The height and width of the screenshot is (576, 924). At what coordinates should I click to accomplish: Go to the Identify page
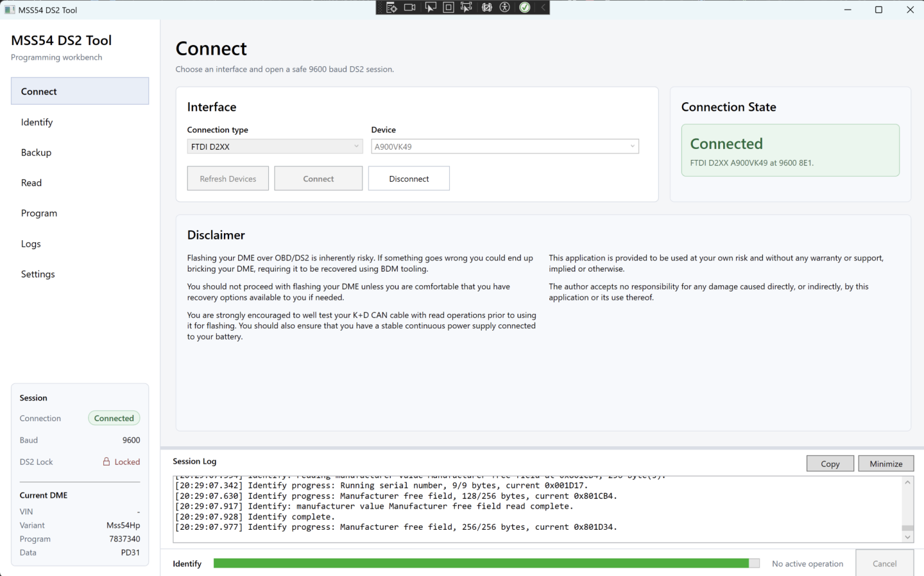(37, 122)
